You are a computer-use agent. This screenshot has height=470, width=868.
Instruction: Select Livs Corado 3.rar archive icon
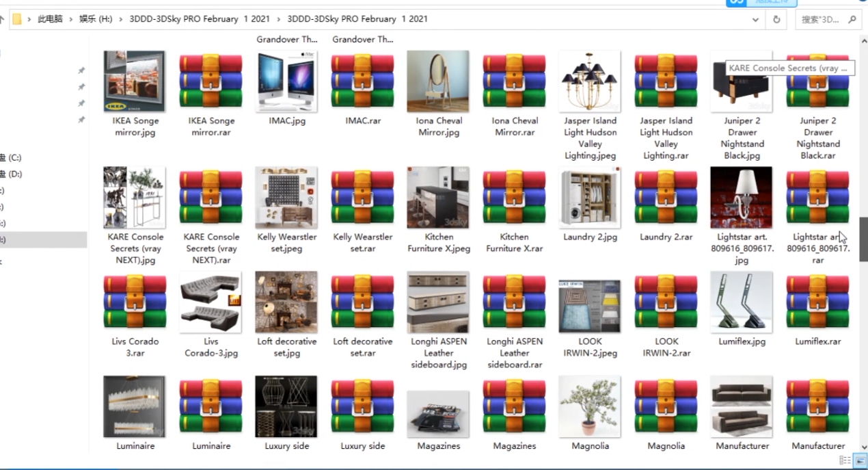click(135, 302)
